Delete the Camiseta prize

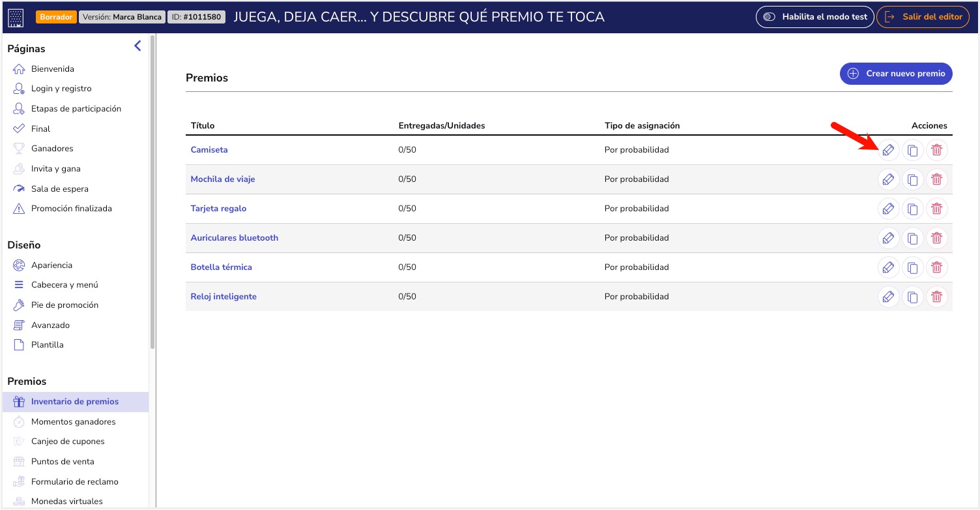coord(936,150)
